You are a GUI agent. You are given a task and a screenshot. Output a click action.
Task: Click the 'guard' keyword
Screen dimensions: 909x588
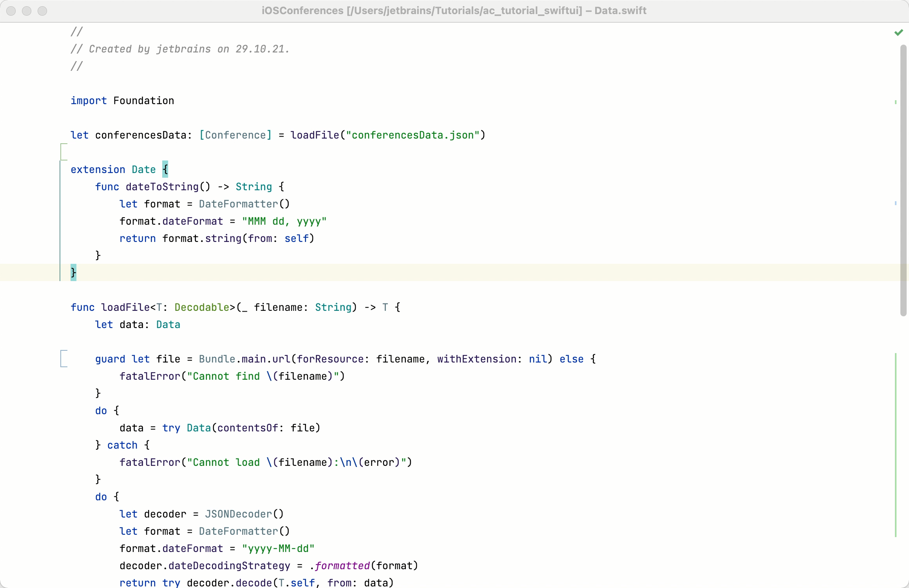click(110, 359)
